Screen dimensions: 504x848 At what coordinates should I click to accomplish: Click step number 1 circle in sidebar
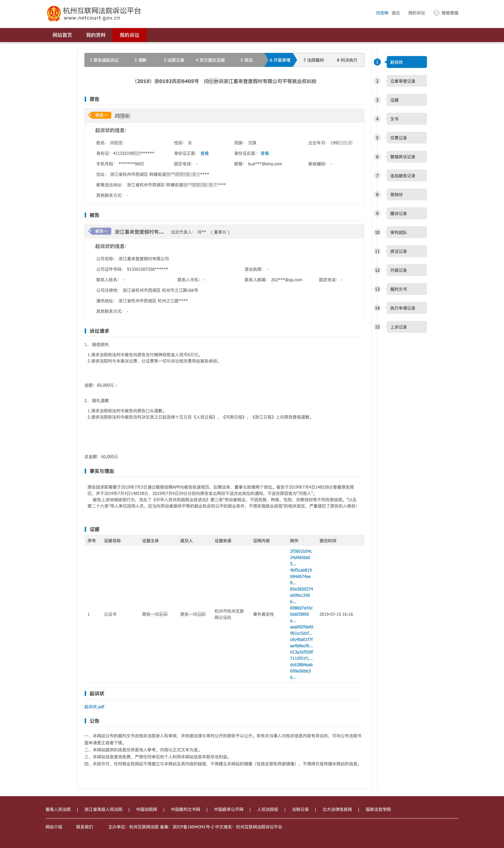click(x=377, y=62)
